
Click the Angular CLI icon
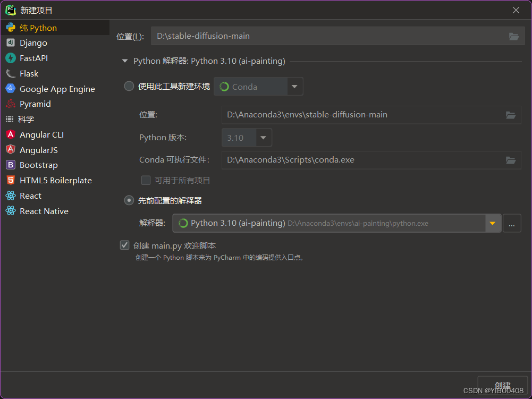coord(11,135)
